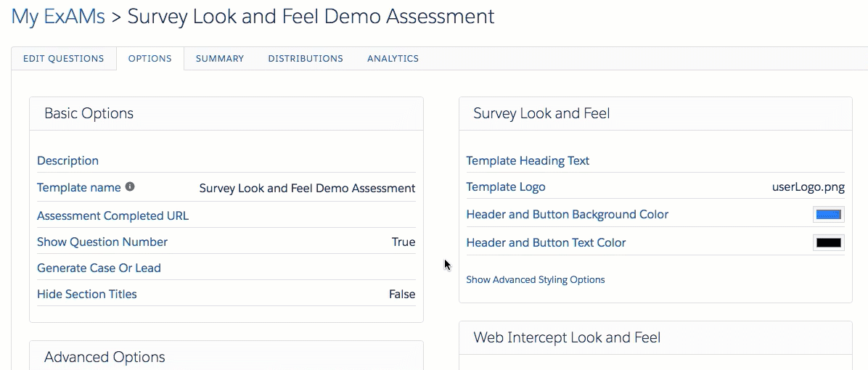
Task: Pick the blue Header Background Color swatch
Action: (828, 215)
